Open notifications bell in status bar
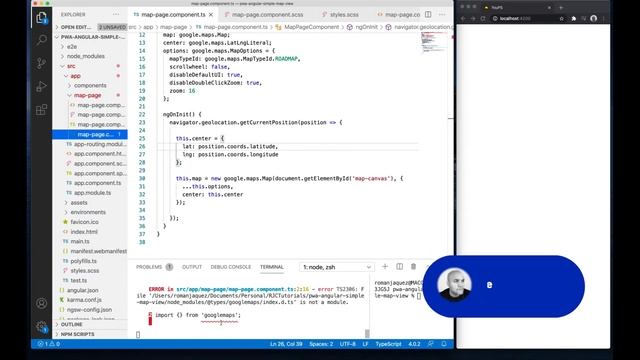Image resolution: width=640 pixels, height=360 pixels. pos(444,344)
